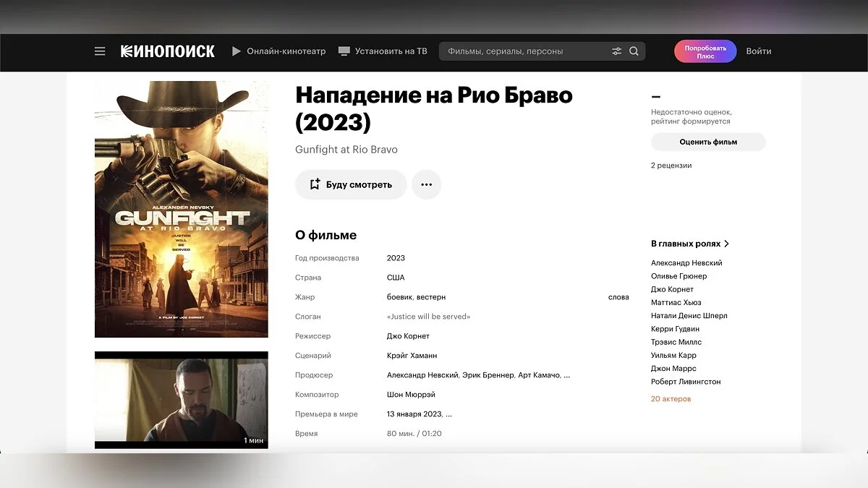868x488 pixels.
Task: Open director Джо Корнет link
Action: [408, 336]
